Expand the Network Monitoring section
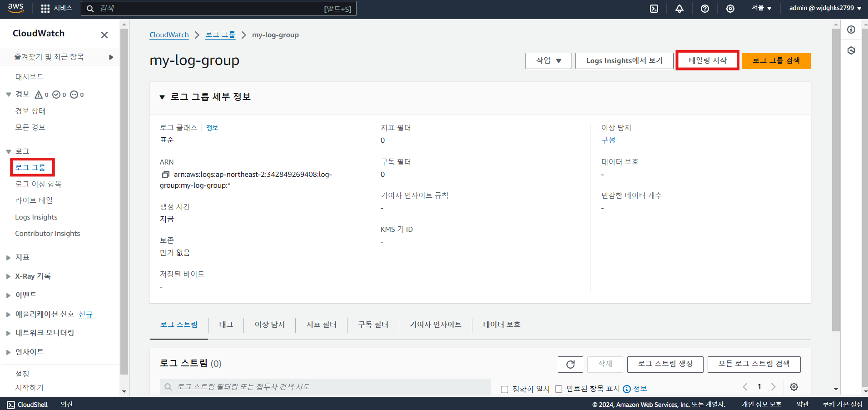 9,333
